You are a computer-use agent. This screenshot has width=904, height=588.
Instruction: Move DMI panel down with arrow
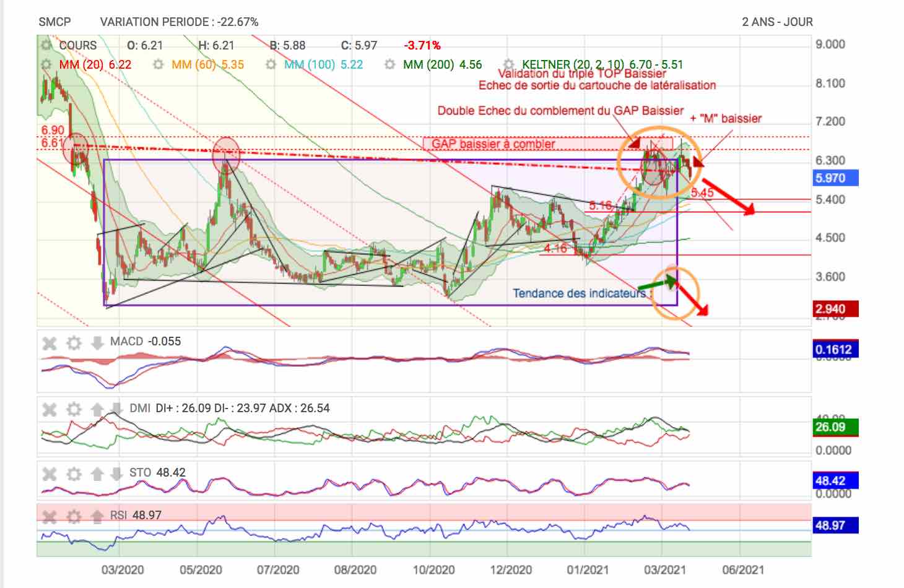[x=116, y=408]
